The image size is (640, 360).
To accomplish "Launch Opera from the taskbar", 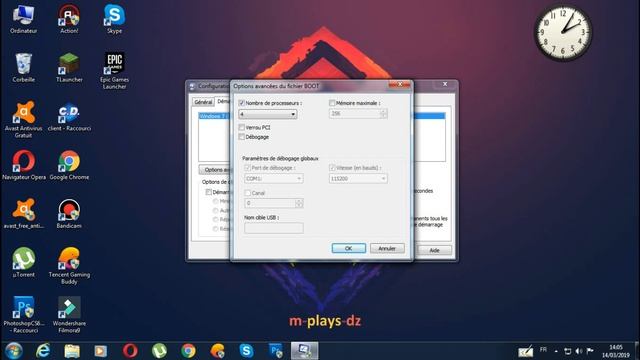I will pos(130,351).
